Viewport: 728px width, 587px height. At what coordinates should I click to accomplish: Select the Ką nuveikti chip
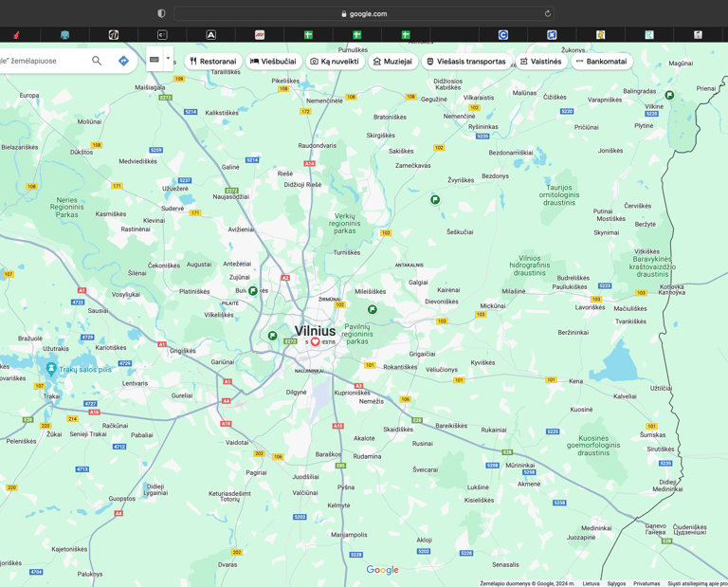(x=335, y=62)
